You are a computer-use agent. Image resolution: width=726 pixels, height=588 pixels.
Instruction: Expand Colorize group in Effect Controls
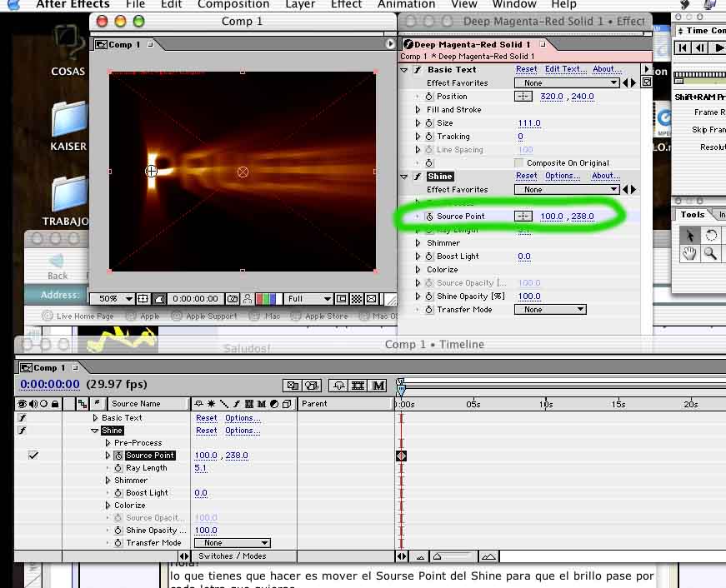tap(418, 270)
